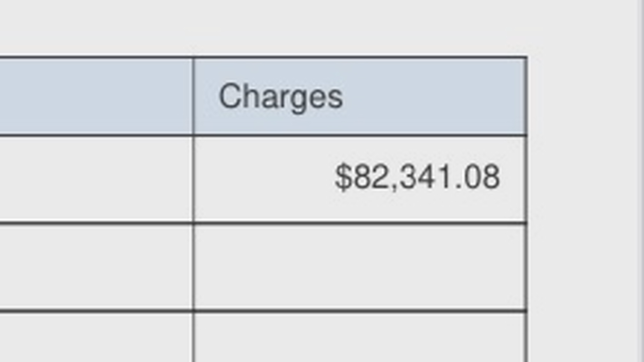Viewport: 644px width, 362px height.
Task: Click the dollar sign in the charges amount
Action: pyautogui.click(x=343, y=177)
